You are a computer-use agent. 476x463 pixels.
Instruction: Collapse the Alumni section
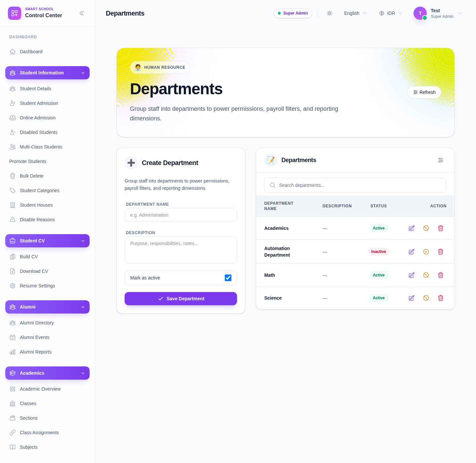point(47,307)
